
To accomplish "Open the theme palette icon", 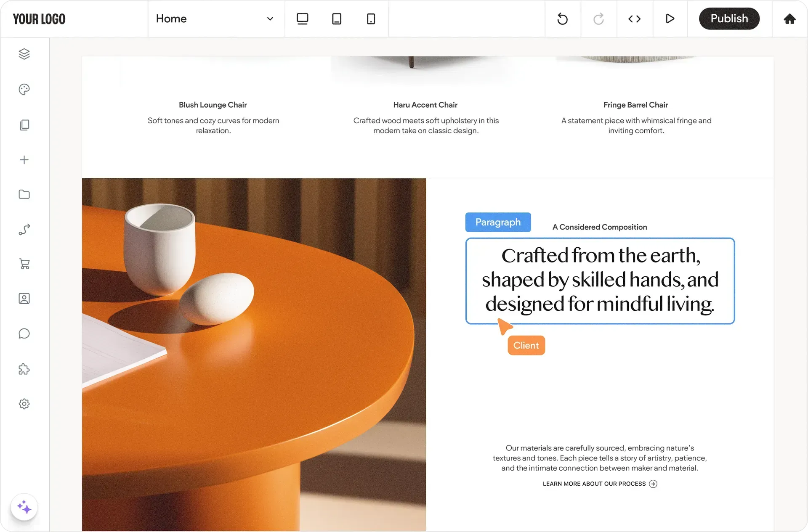I will 24,89.
